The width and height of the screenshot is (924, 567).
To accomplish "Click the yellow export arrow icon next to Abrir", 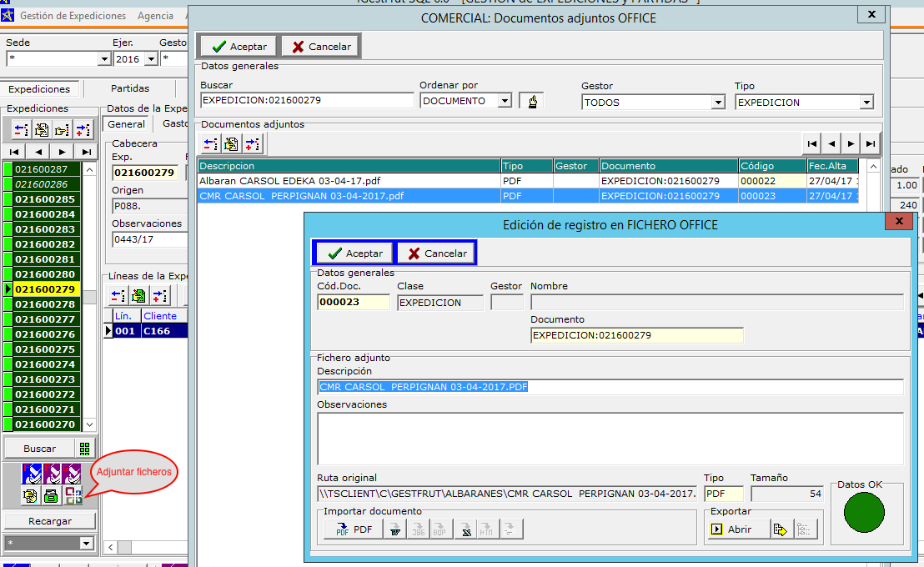I will click(x=781, y=529).
